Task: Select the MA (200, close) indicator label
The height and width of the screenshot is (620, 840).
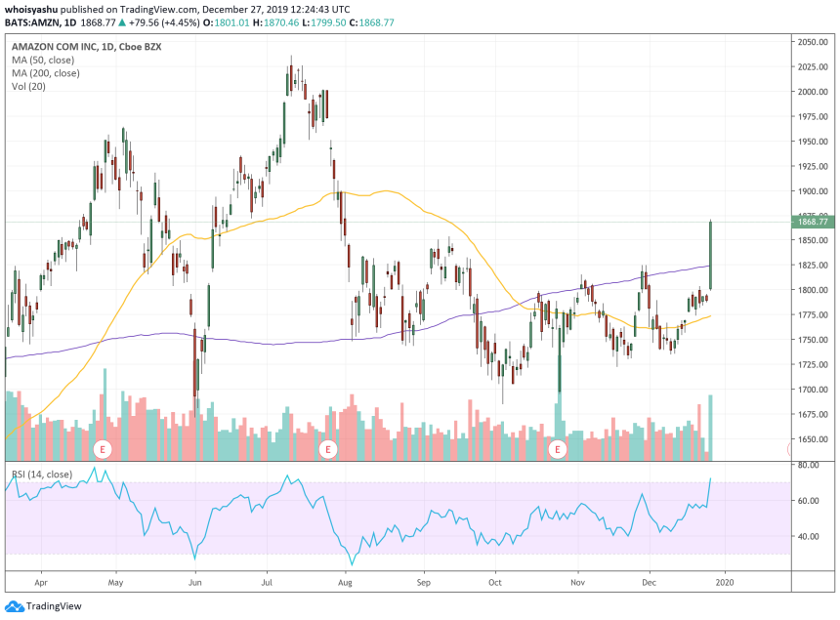Action: point(46,73)
